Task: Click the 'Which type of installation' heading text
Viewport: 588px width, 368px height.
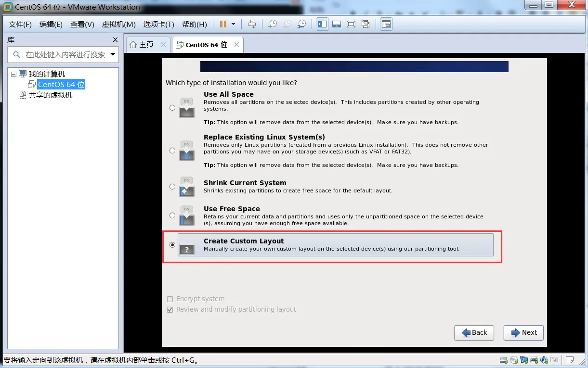Action: pos(231,83)
